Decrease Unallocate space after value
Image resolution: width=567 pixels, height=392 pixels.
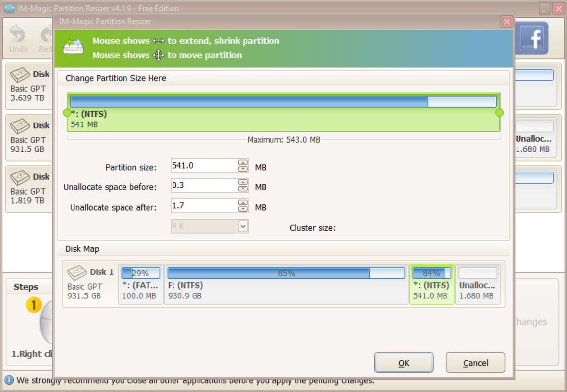(x=243, y=209)
